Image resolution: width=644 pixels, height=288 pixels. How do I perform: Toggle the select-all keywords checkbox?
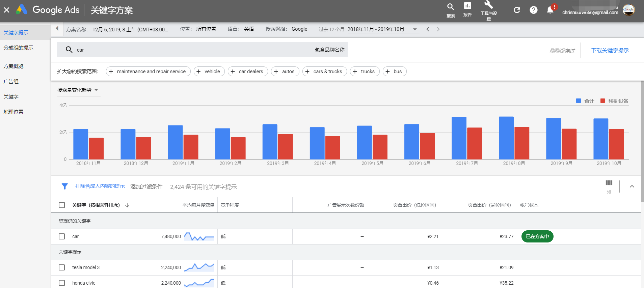coord(62,205)
